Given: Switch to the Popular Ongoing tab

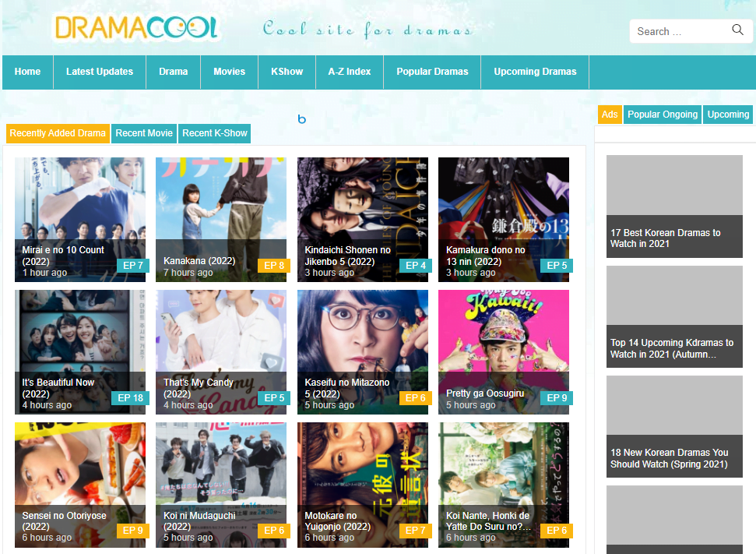Looking at the screenshot, I should pyautogui.click(x=663, y=115).
